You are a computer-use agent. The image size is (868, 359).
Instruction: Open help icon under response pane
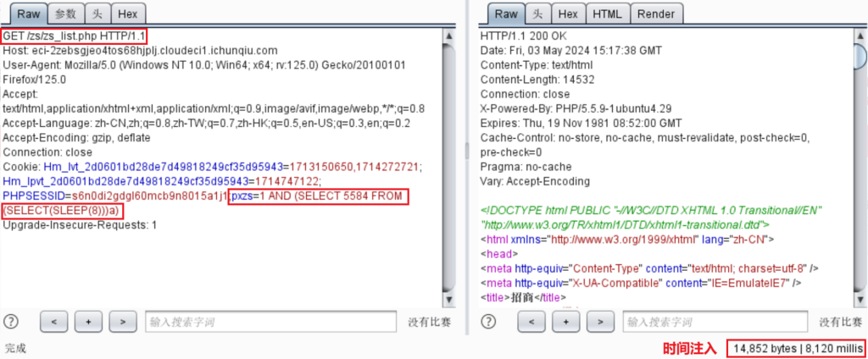pyautogui.click(x=489, y=322)
